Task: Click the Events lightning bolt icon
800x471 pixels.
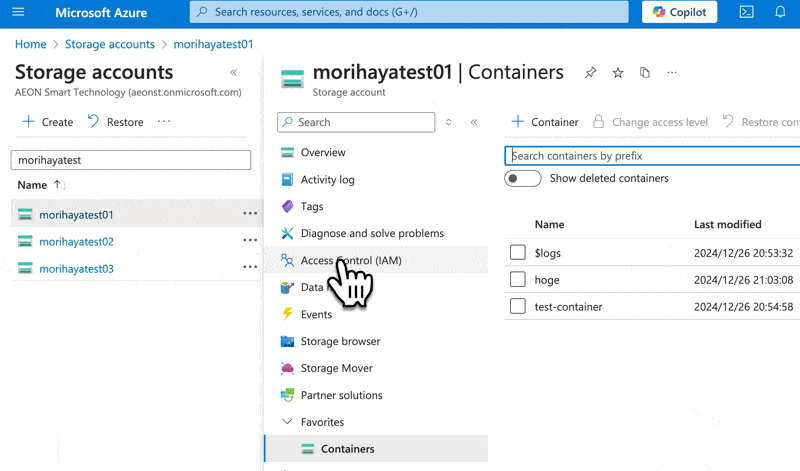Action: pyautogui.click(x=287, y=314)
